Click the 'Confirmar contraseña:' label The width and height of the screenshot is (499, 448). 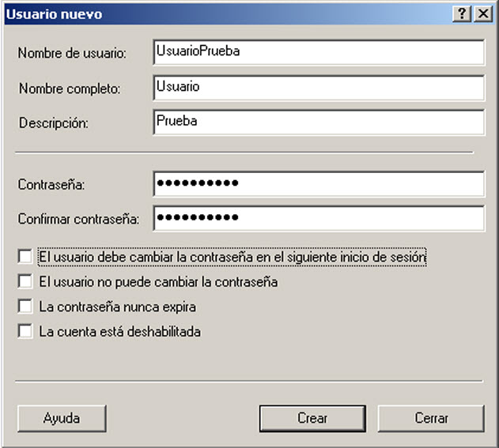(x=78, y=219)
